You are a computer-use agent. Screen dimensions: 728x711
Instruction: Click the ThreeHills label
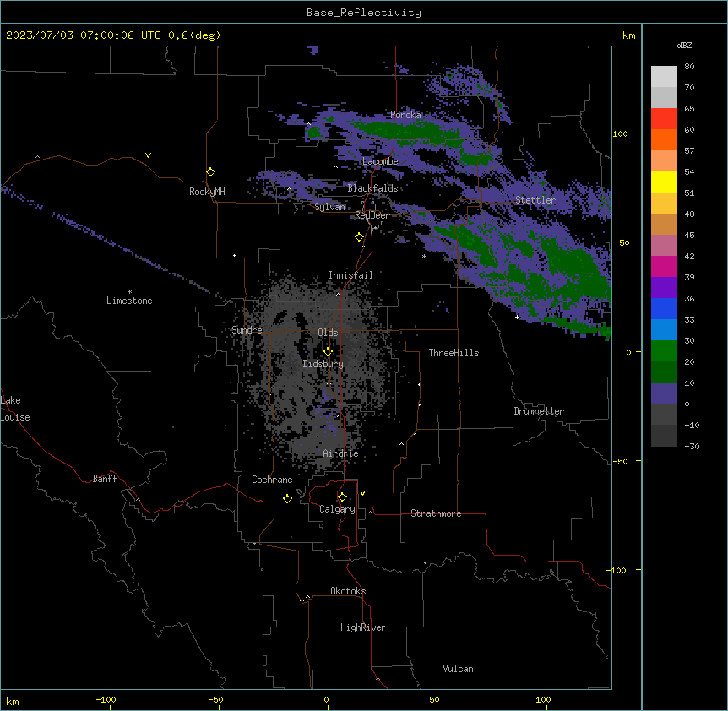tap(454, 353)
